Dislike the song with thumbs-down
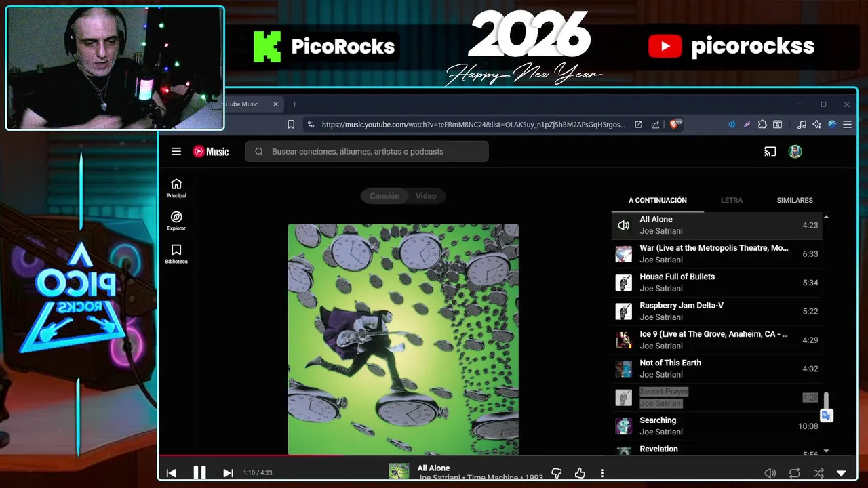The height and width of the screenshot is (488, 868). (557, 473)
